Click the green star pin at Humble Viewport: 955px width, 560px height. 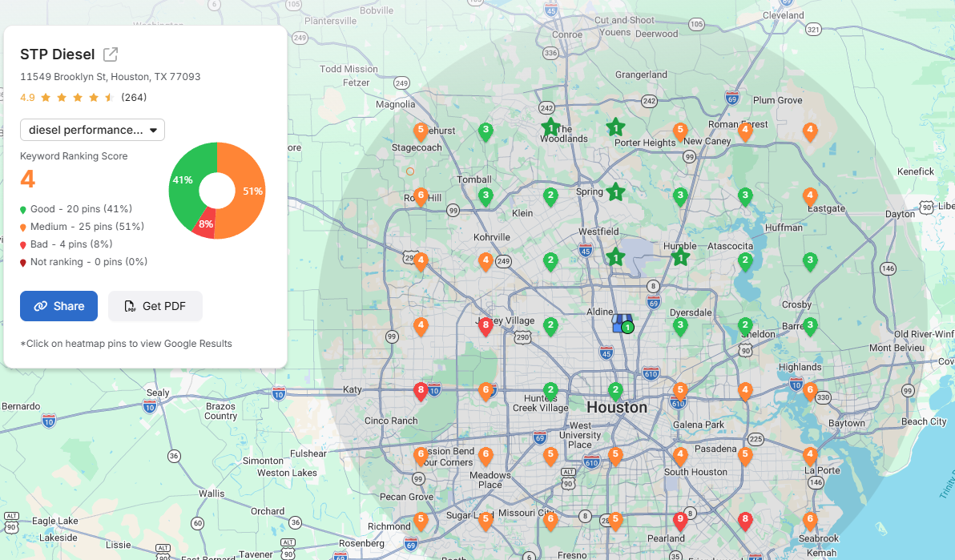pyautogui.click(x=680, y=257)
